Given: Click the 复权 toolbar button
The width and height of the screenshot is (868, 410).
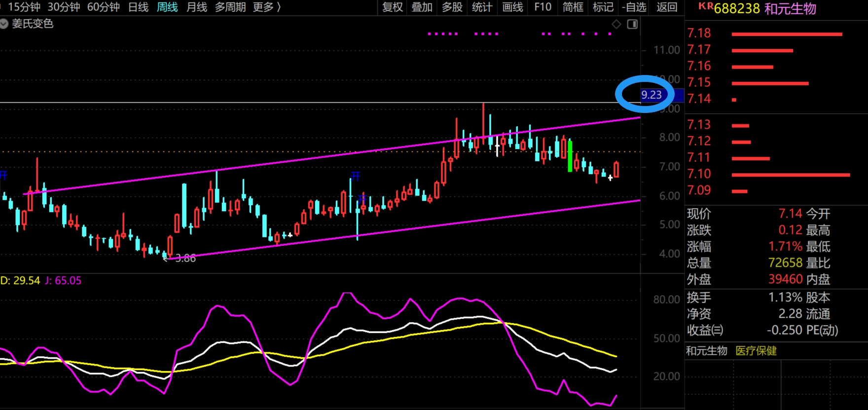Looking at the screenshot, I should [x=393, y=7].
